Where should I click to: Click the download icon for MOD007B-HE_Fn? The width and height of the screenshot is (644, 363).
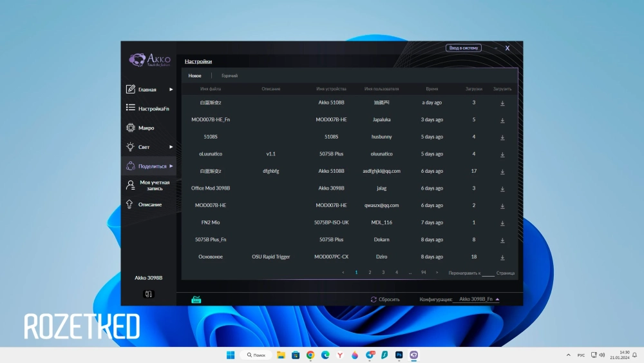point(502,120)
